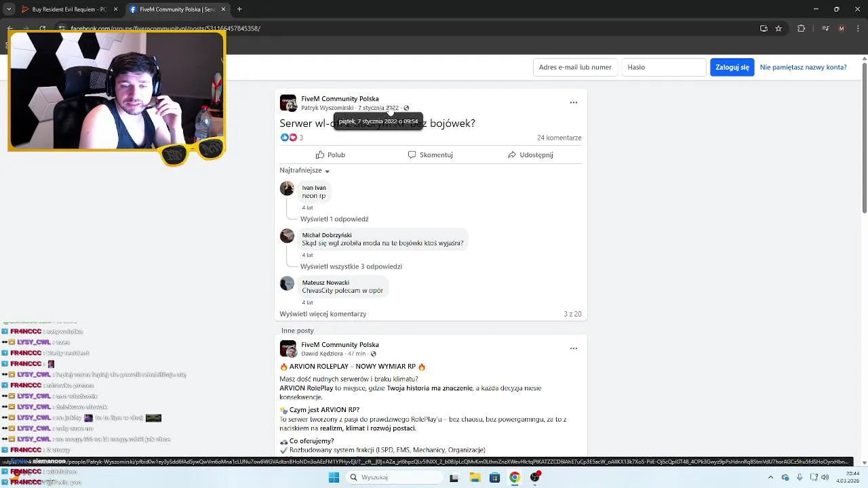Viewport: 868px width, 488px height.
Task: Open three-dot options on Patryk's post
Action: pos(574,102)
